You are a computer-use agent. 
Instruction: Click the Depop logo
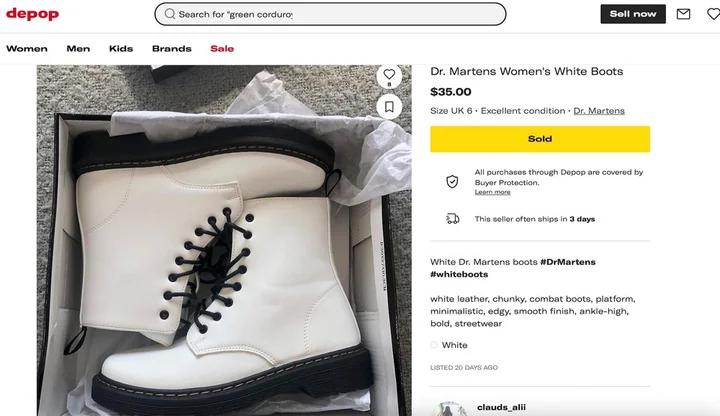[x=33, y=14]
